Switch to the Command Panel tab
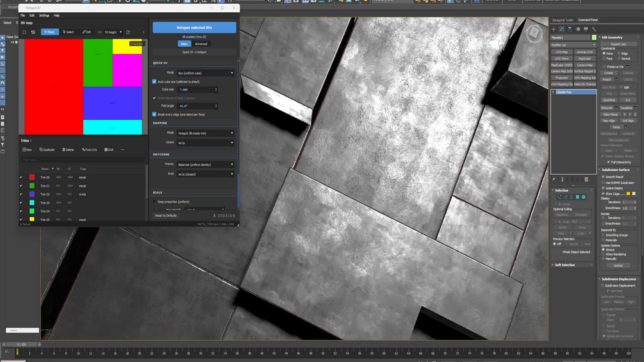Image resolution: width=644 pixels, height=362 pixels. click(588, 20)
